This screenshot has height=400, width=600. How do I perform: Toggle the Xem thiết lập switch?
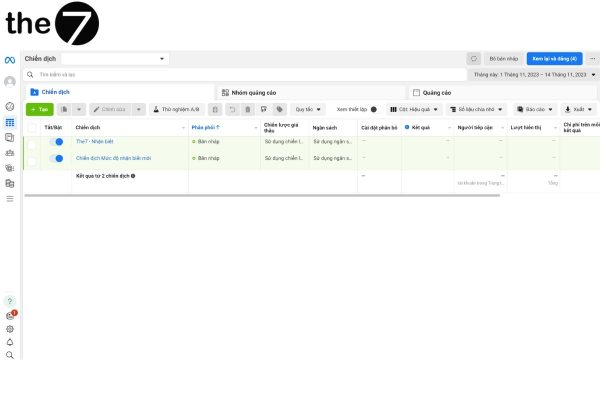point(373,109)
